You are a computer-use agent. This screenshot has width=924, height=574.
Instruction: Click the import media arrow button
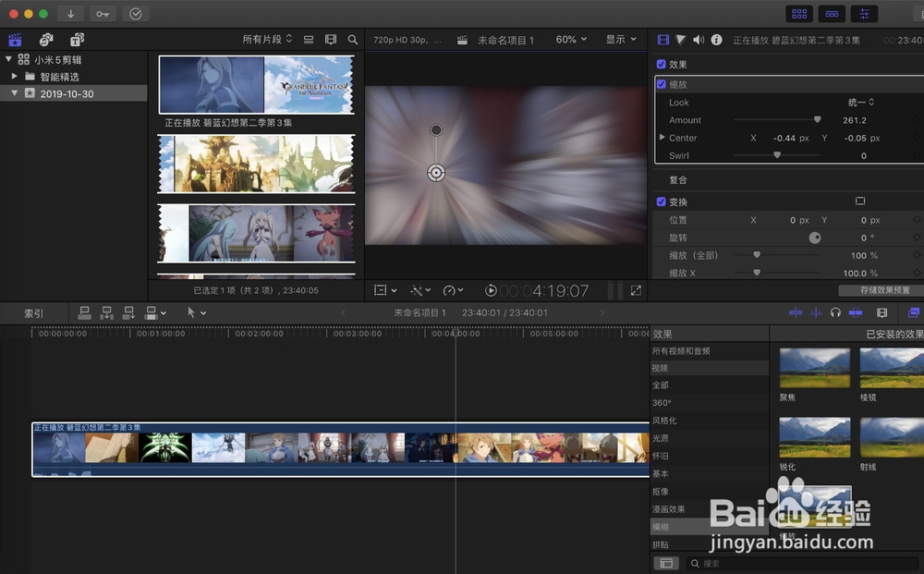pyautogui.click(x=71, y=14)
